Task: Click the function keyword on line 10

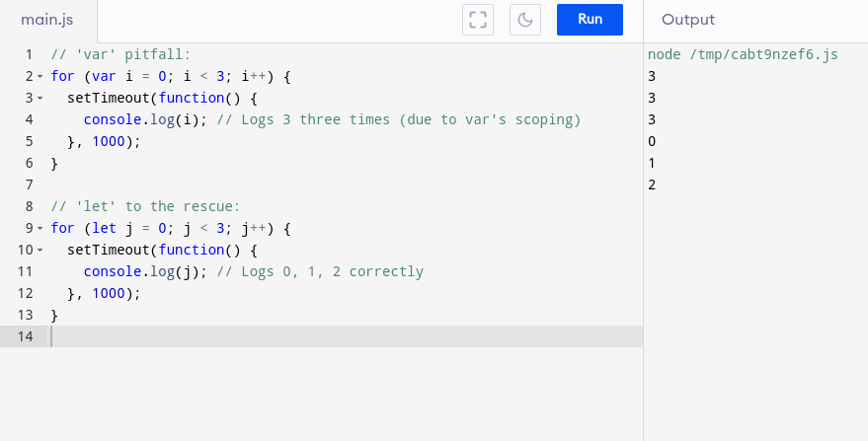Action: 191,251
